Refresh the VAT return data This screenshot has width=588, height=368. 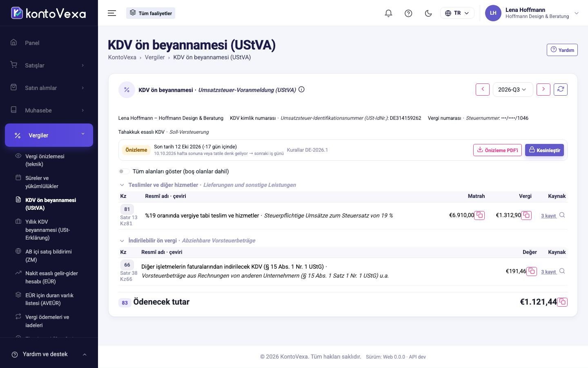point(561,90)
